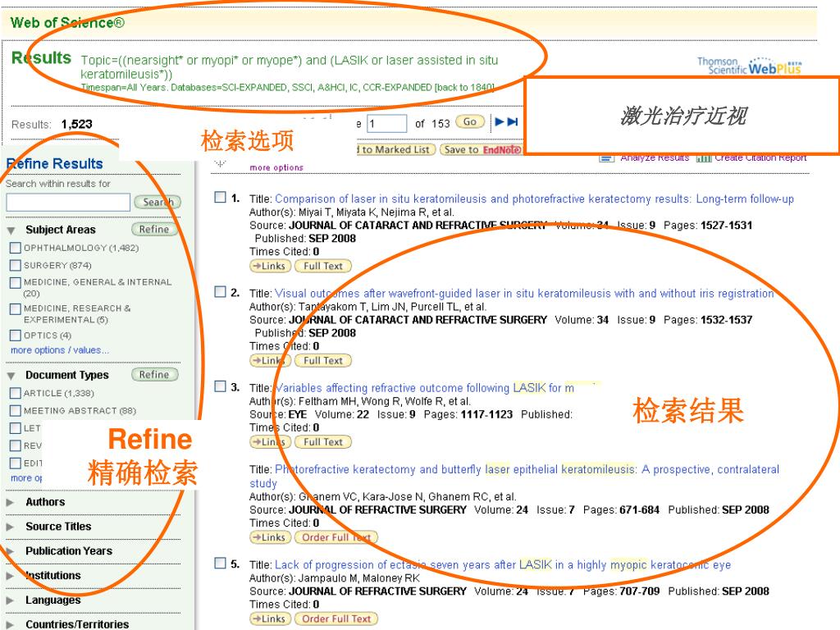Collapse the Subject Areas section
This screenshot has height=630, width=840.
(x=11, y=231)
